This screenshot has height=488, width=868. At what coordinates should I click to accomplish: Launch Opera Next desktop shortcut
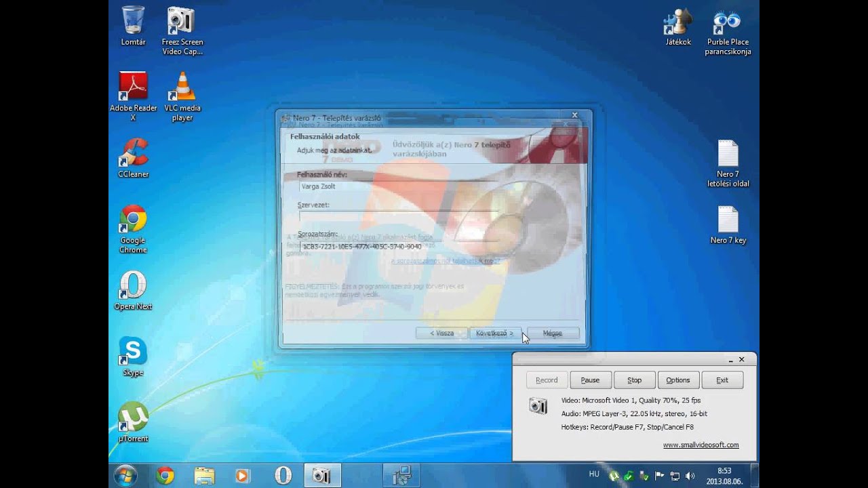click(133, 285)
